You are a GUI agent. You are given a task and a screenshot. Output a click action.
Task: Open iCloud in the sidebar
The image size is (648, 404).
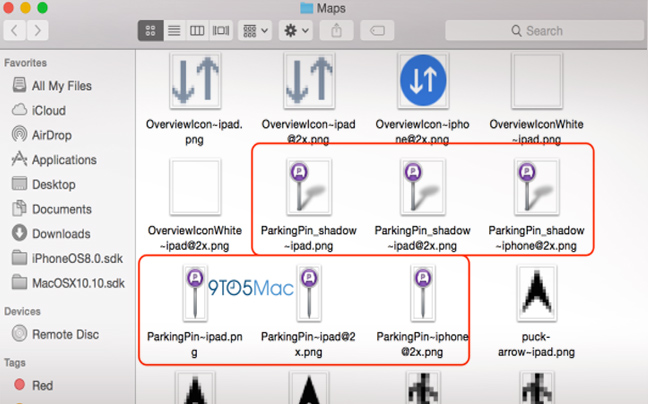39,110
